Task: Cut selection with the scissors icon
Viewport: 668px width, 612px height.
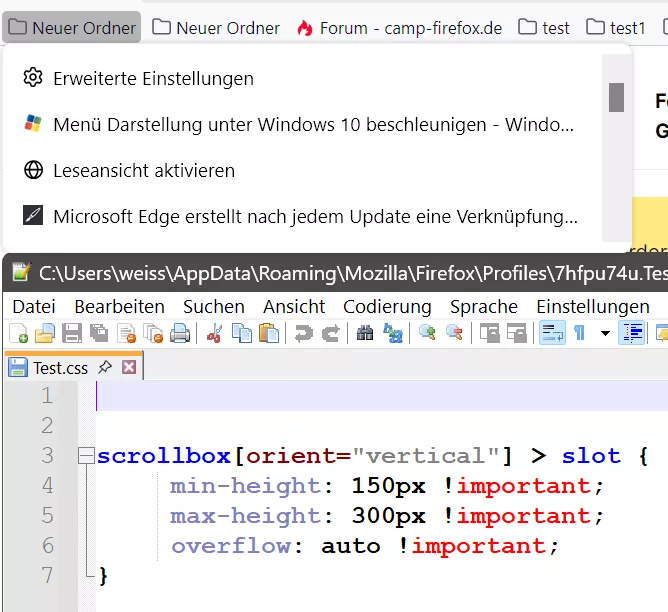Action: point(215,333)
